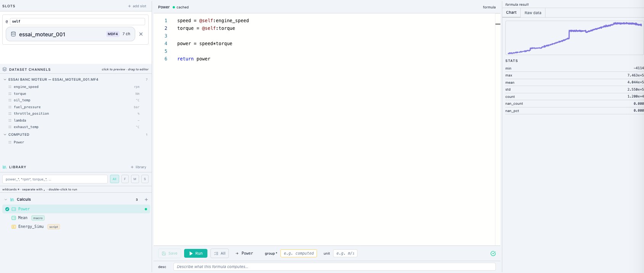Click code line 'power = speed*torque'
This screenshot has height=273, width=644.
(x=205, y=44)
